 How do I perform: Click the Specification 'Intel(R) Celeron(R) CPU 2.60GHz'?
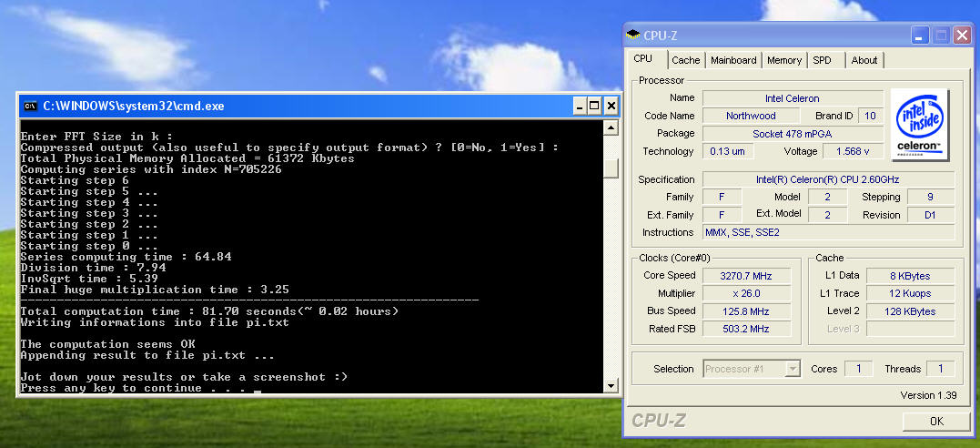(x=828, y=179)
